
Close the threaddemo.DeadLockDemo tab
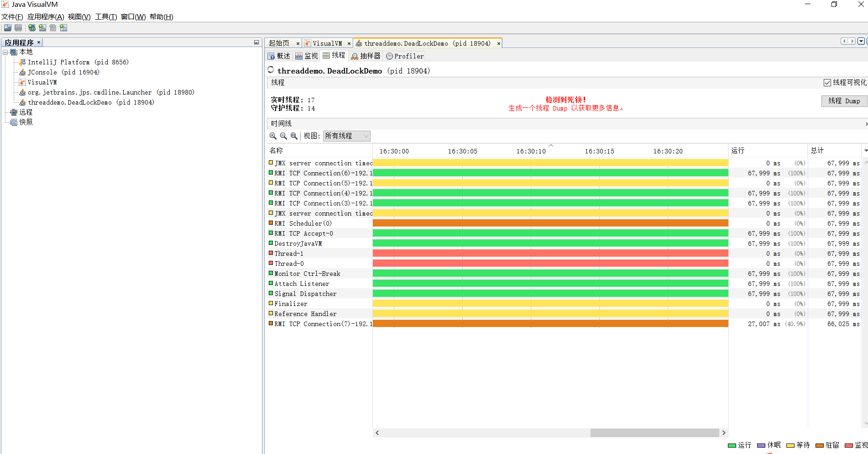pos(499,44)
